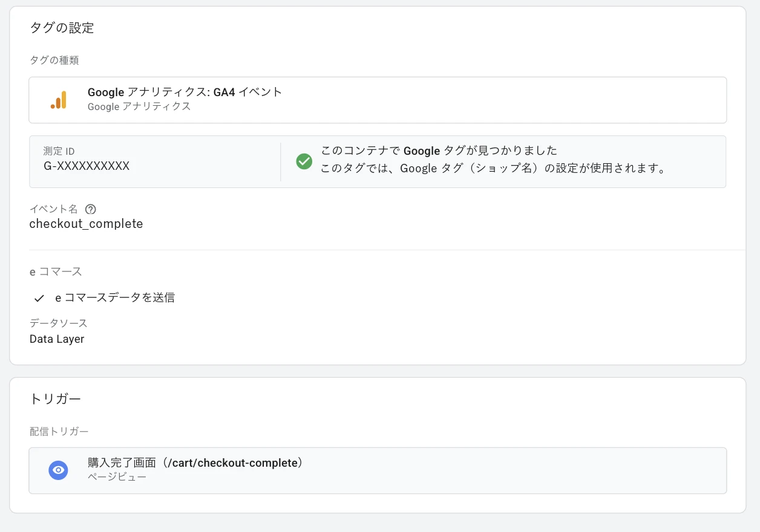Click the blue eye page view trigger icon
760x532 pixels.
pyautogui.click(x=58, y=470)
